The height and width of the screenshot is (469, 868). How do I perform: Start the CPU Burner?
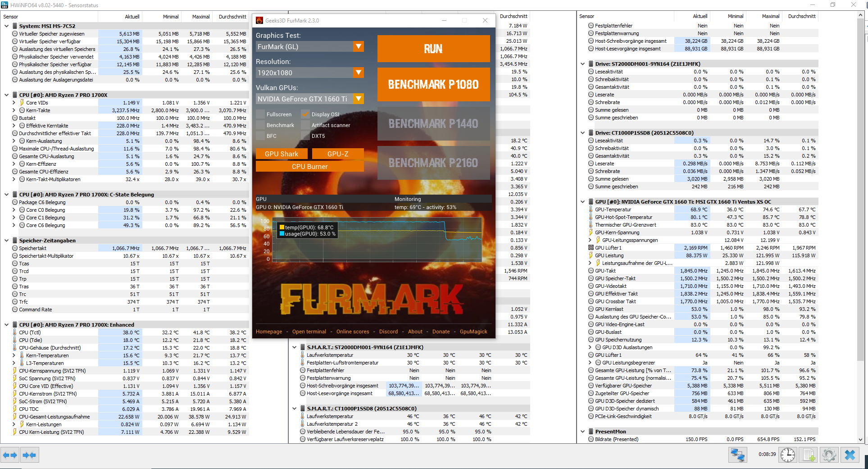point(309,167)
